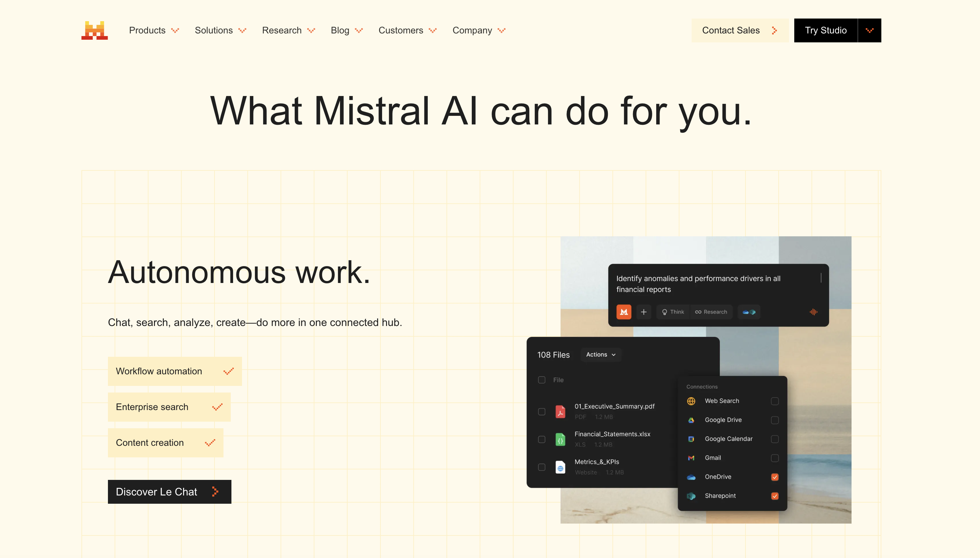Viewport: 980px width, 558px height.
Task: Click the Google Drive icon
Action: (691, 420)
